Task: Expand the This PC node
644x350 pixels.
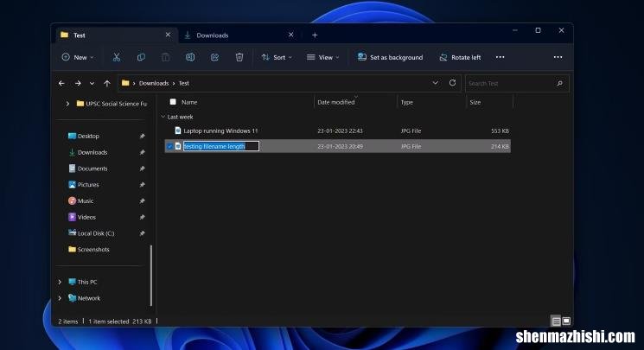Action: [60, 282]
